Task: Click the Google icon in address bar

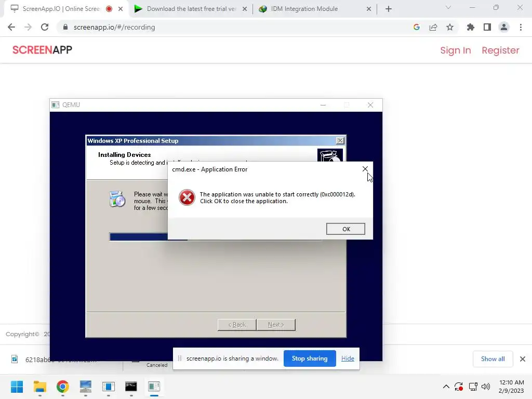Action: click(417, 27)
